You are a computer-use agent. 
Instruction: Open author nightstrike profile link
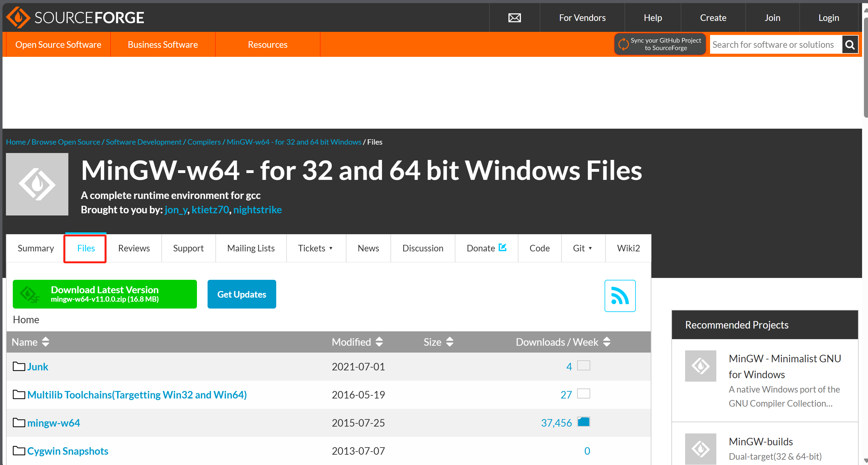pos(257,210)
